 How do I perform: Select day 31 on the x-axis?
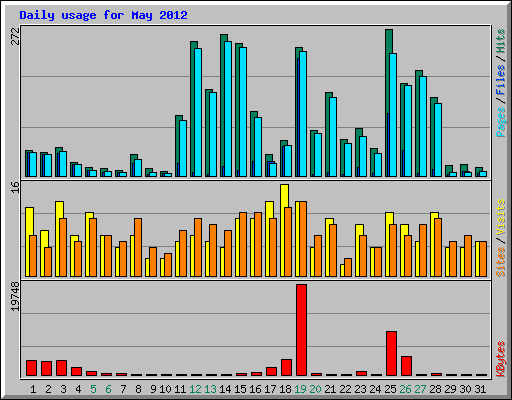click(x=480, y=389)
